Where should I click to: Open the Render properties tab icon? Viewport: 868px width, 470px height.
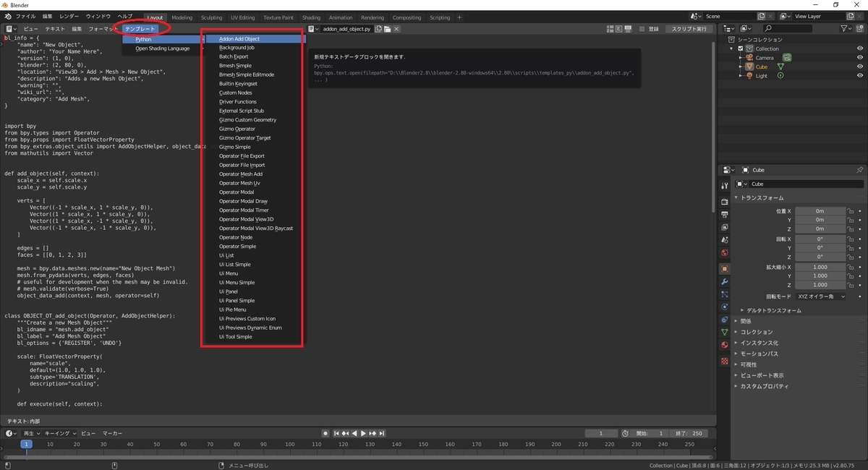[x=725, y=201]
